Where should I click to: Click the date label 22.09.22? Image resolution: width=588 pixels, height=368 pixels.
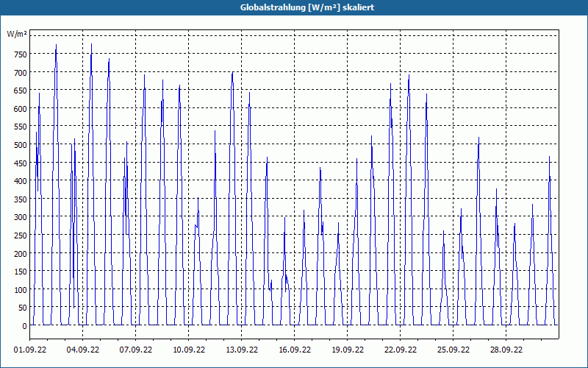[x=400, y=350]
